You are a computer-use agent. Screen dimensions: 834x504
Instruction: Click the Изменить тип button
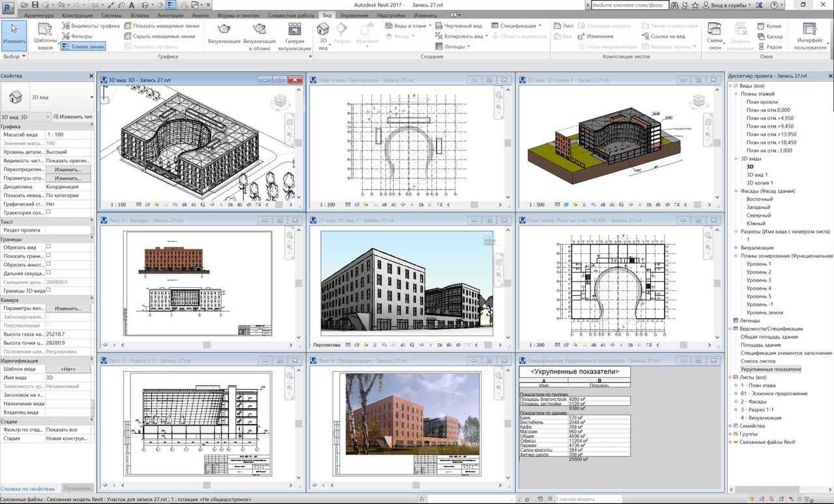(x=72, y=117)
